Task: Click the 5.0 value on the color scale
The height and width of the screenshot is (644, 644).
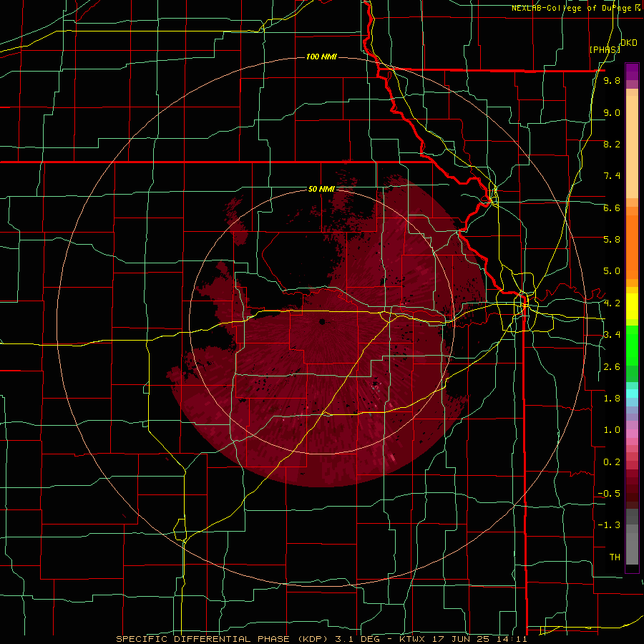Action: (612, 271)
